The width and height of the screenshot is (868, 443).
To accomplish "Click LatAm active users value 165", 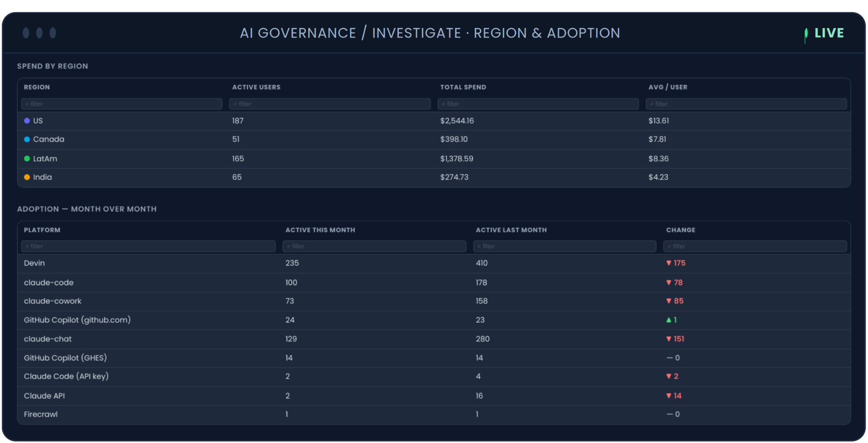I will [238, 159].
